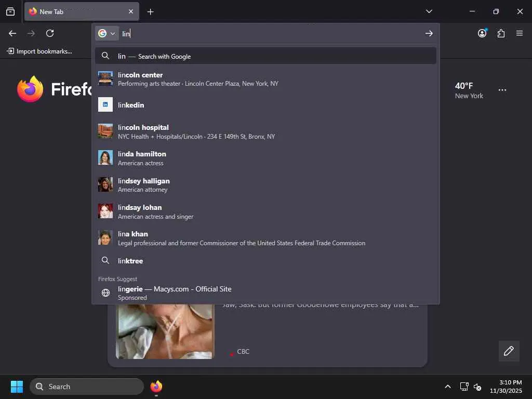The image size is (532, 399).
Task: Choose the linkedin suggestion
Action: (265, 105)
